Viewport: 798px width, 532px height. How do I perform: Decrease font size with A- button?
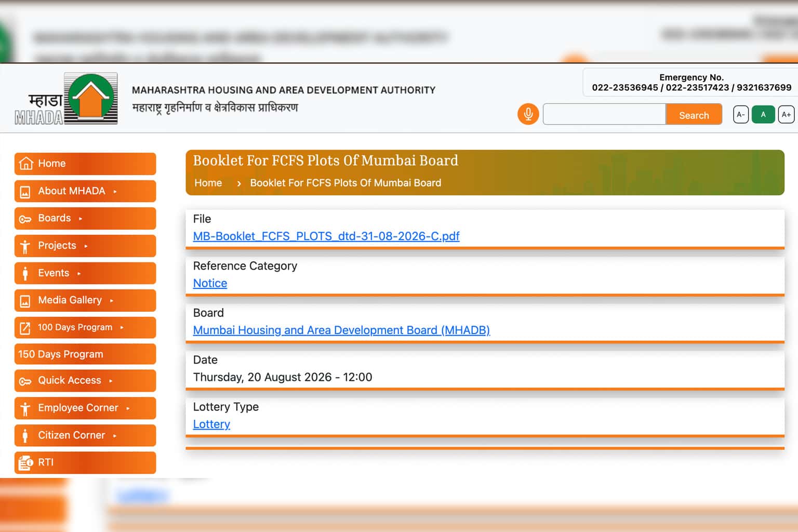(x=741, y=114)
